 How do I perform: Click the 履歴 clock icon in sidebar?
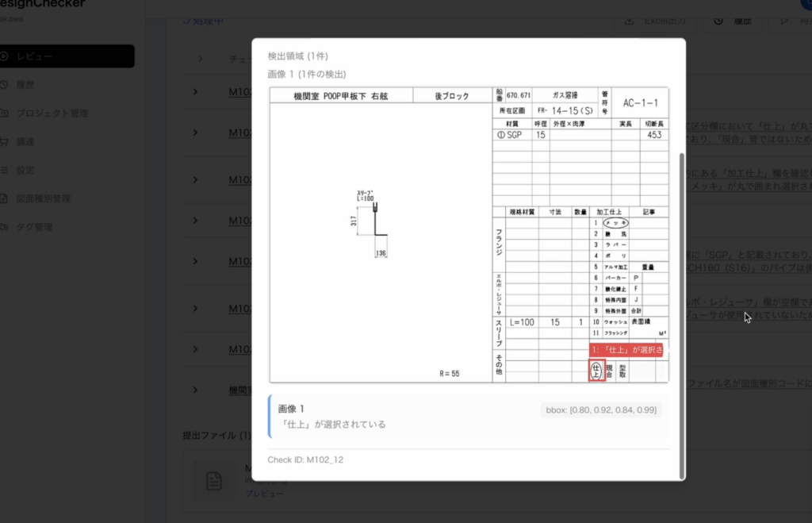point(5,85)
